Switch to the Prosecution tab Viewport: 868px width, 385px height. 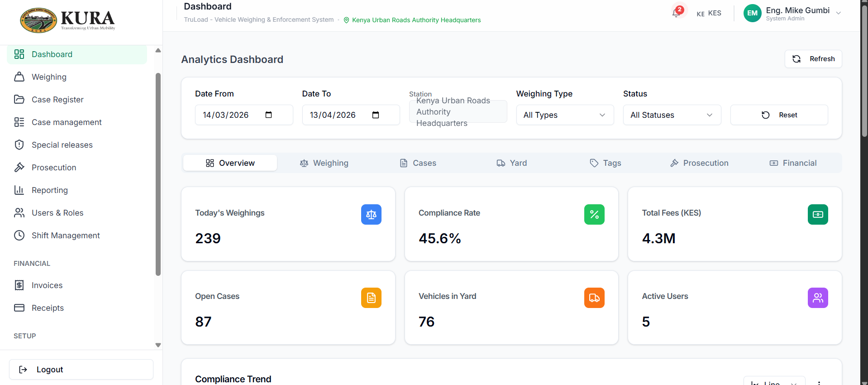pyautogui.click(x=699, y=163)
